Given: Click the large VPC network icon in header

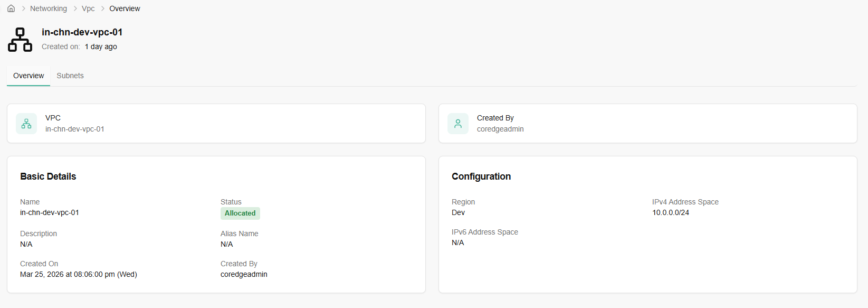Looking at the screenshot, I should pos(20,40).
